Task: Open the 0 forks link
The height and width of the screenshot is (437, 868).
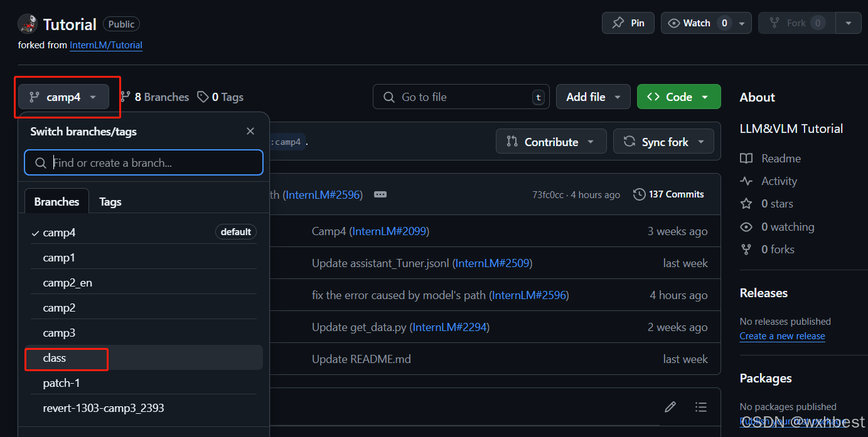Action: click(768, 250)
